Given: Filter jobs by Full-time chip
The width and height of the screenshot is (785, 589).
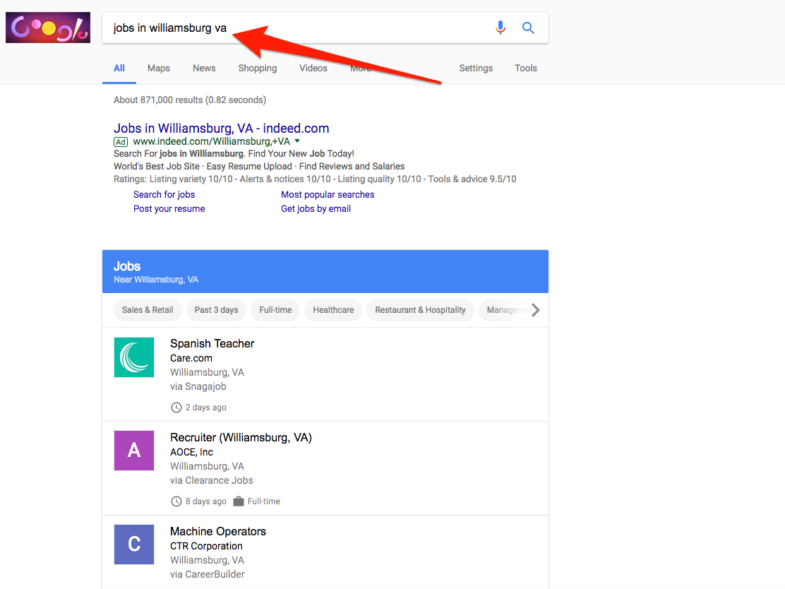Looking at the screenshot, I should tap(275, 310).
